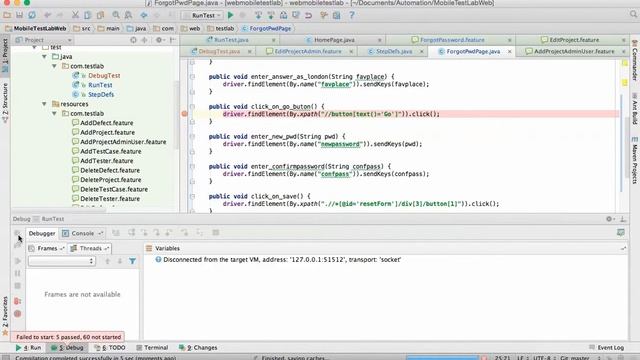Collapse com.testlab package under java
The height and width of the screenshot is (360, 640).
pyautogui.click(x=54, y=66)
